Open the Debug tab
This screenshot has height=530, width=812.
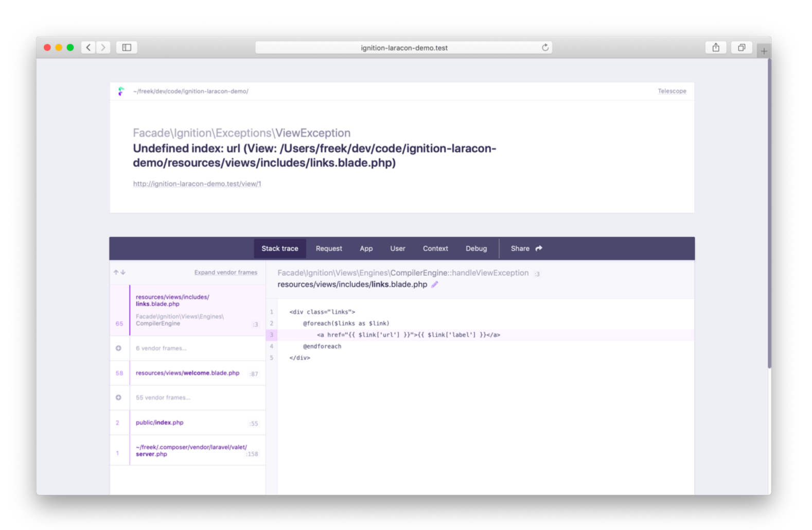[476, 249]
